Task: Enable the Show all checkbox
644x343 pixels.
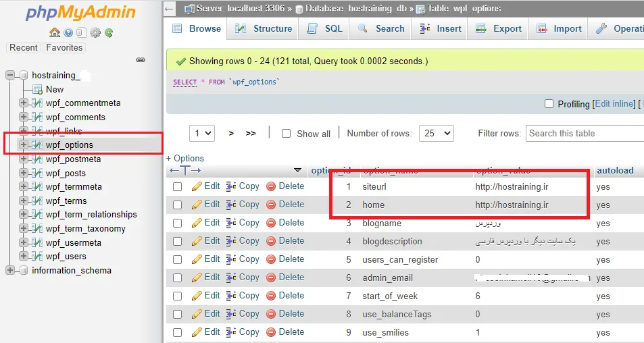Action: tap(287, 134)
